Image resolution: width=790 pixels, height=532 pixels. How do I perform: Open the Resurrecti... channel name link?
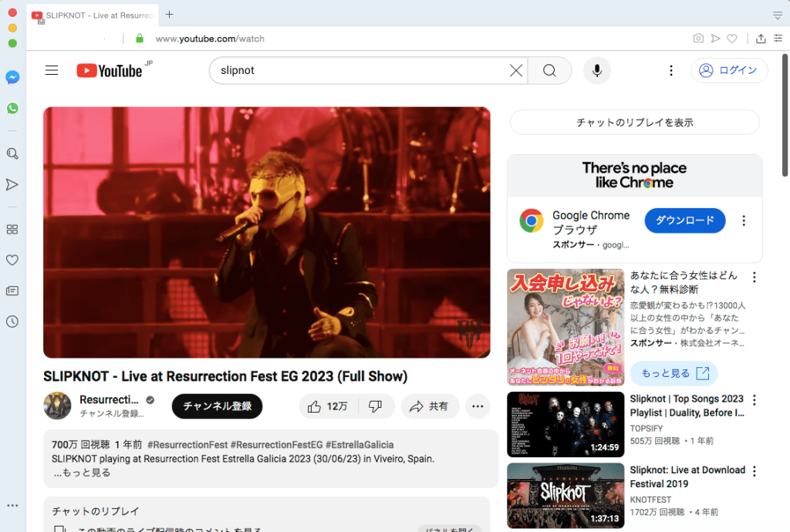tap(109, 399)
